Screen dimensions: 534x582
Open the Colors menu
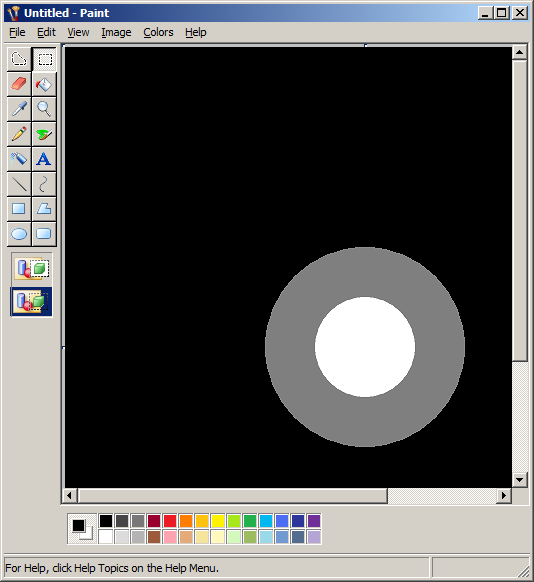point(158,32)
